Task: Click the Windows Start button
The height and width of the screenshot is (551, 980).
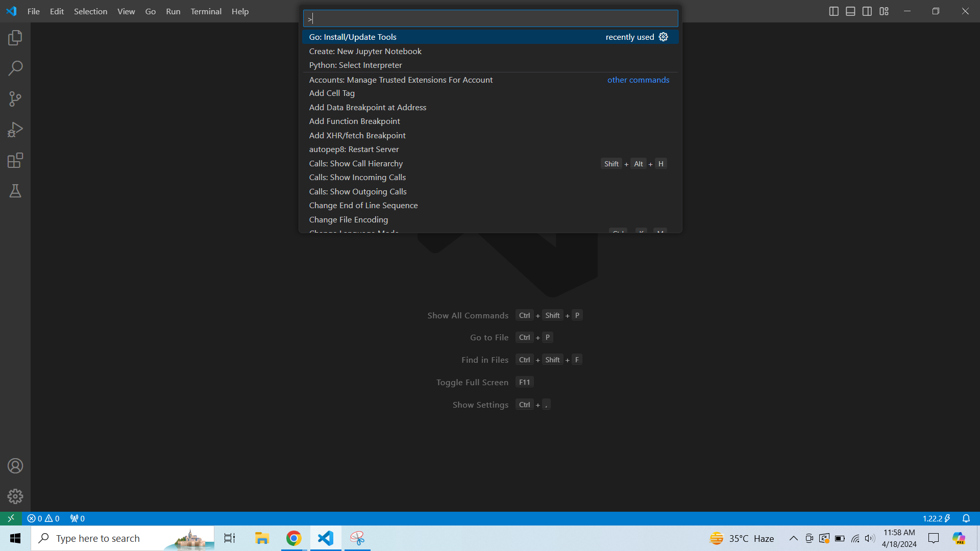Action: pyautogui.click(x=15, y=538)
